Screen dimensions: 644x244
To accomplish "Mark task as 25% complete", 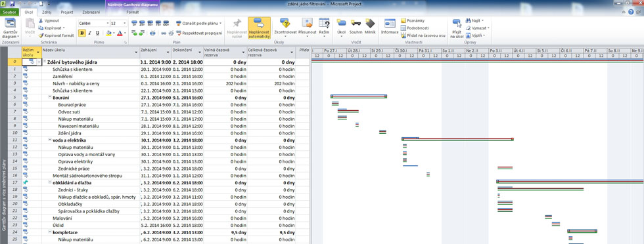I will click(x=142, y=24).
